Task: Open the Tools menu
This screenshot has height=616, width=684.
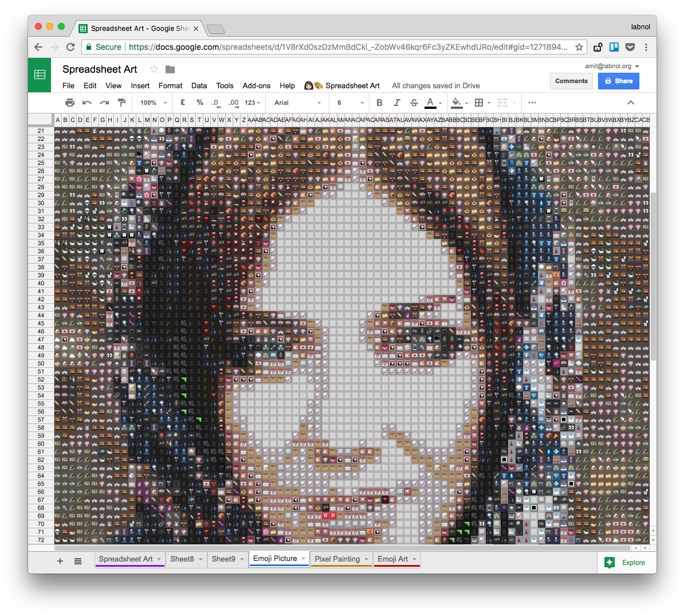Action: point(225,85)
